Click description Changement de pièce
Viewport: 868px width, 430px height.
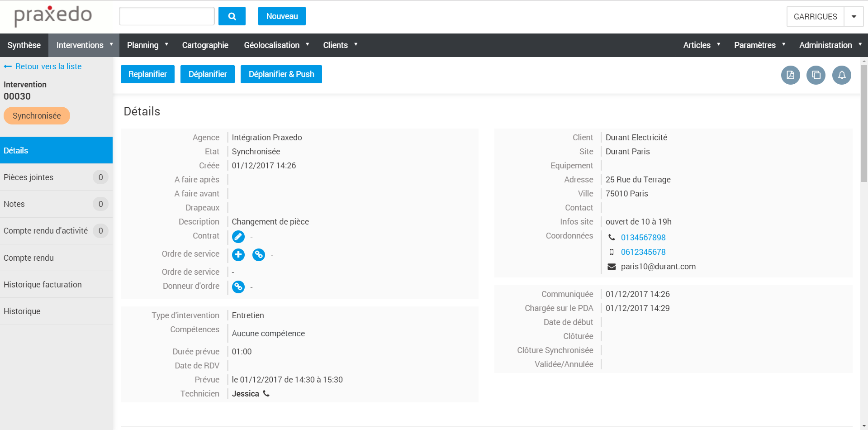270,222
